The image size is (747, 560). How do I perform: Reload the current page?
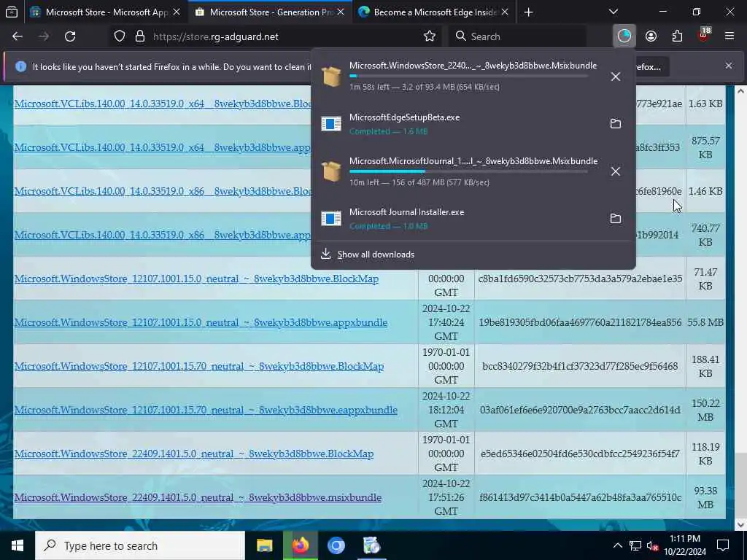[70, 36]
